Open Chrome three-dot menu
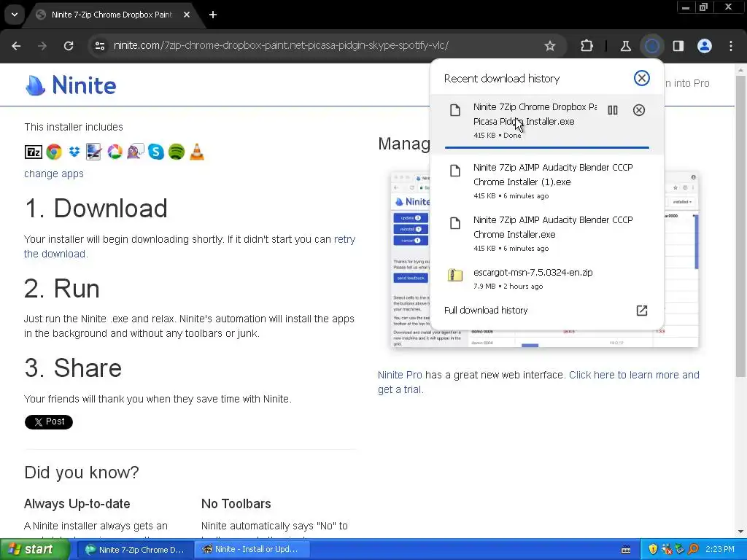Image resolution: width=747 pixels, height=560 pixels. [x=731, y=46]
